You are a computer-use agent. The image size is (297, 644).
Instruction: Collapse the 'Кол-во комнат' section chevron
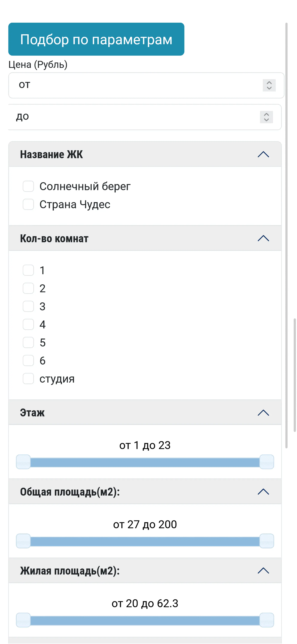(263, 238)
